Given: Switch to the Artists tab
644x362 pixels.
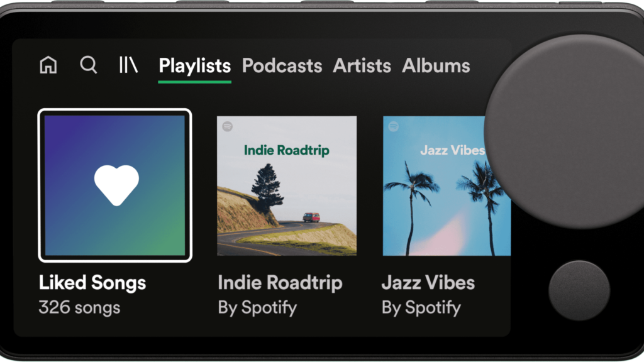Looking at the screenshot, I should tap(362, 65).
